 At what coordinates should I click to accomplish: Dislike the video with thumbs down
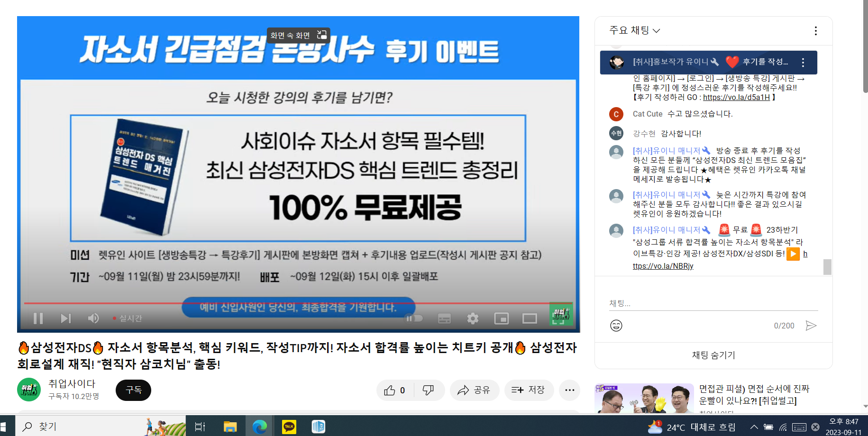pyautogui.click(x=429, y=390)
